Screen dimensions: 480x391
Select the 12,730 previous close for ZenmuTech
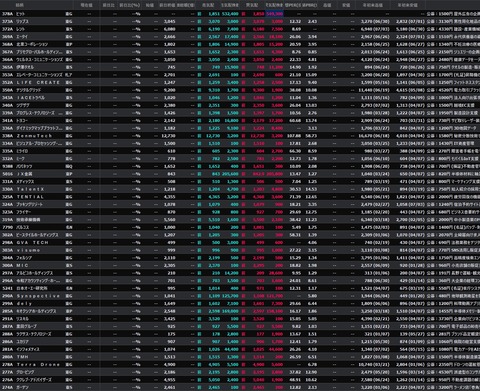(169, 136)
